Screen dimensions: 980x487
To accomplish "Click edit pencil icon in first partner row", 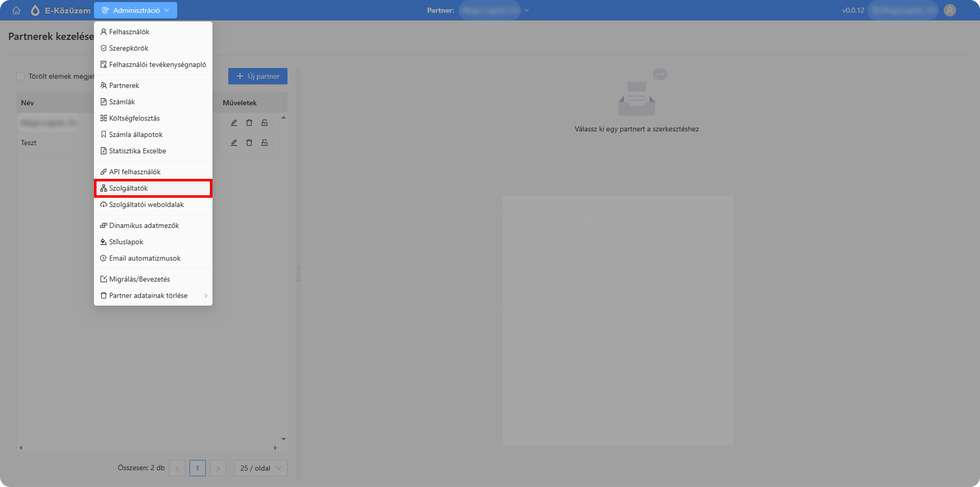I will pyautogui.click(x=234, y=123).
